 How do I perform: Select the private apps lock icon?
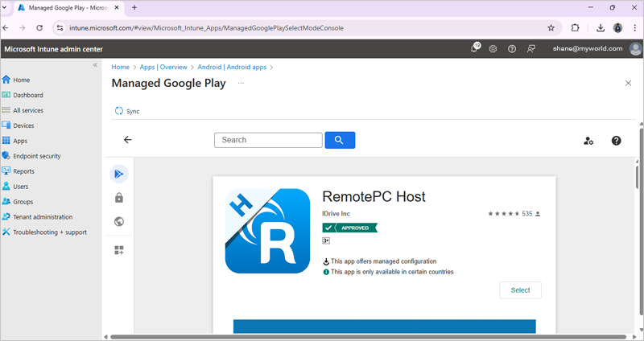coord(119,198)
